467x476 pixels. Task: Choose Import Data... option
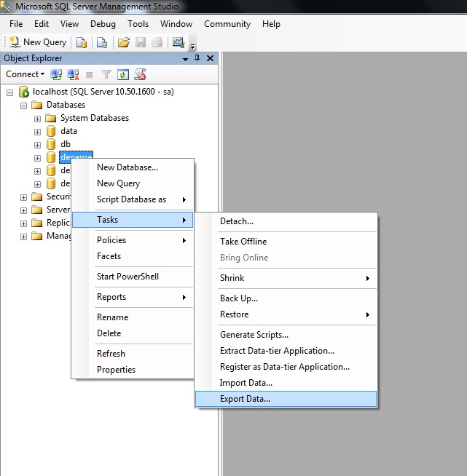click(286, 383)
